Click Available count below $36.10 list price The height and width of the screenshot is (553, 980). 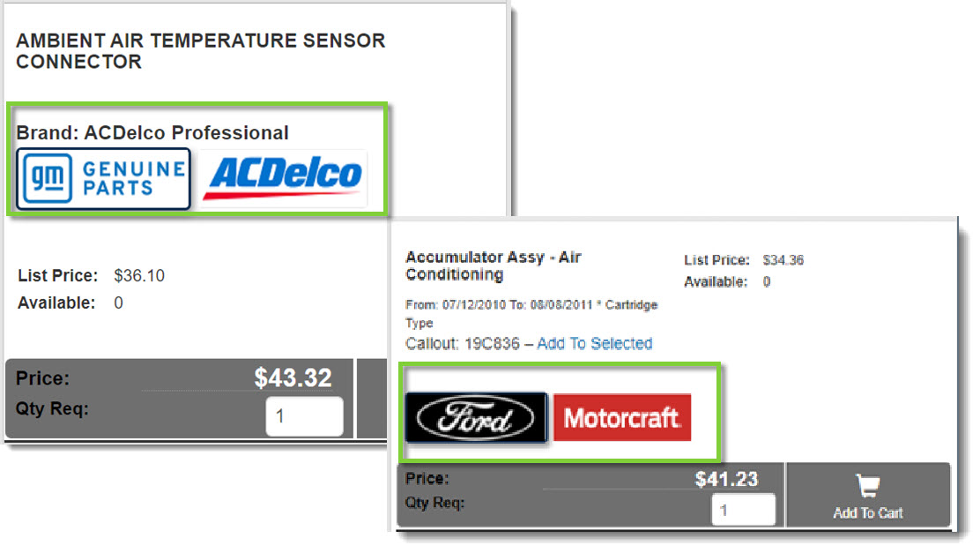pyautogui.click(x=119, y=303)
